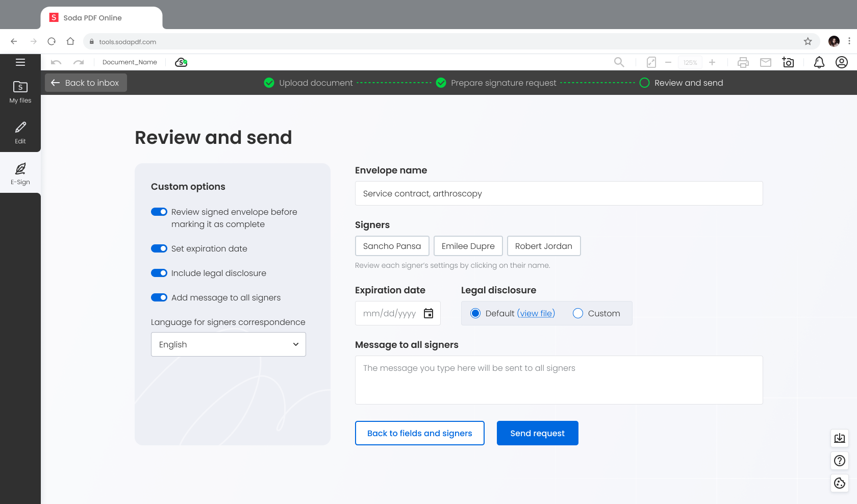Toggle off Set expiration date
The height and width of the screenshot is (504, 857).
pyautogui.click(x=159, y=248)
